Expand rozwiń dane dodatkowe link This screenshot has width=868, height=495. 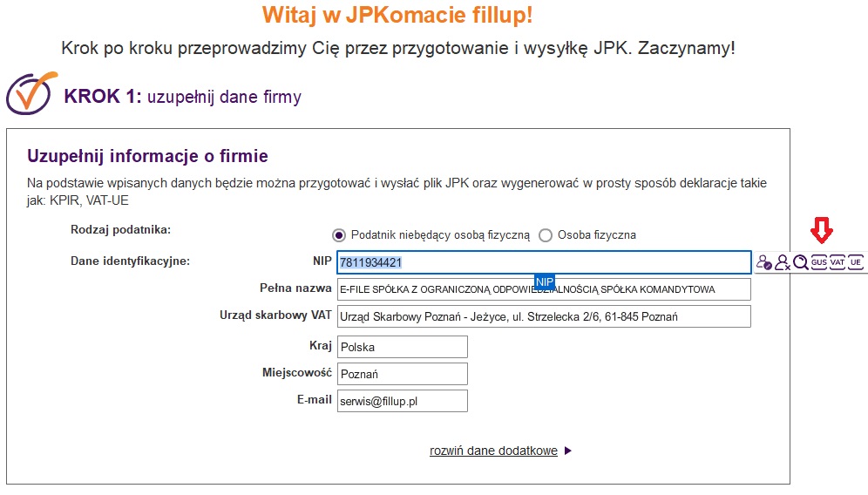pos(493,451)
